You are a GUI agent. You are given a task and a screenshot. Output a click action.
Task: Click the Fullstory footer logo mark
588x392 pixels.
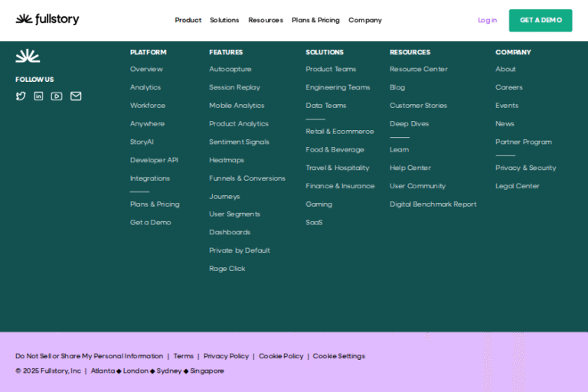[28, 56]
